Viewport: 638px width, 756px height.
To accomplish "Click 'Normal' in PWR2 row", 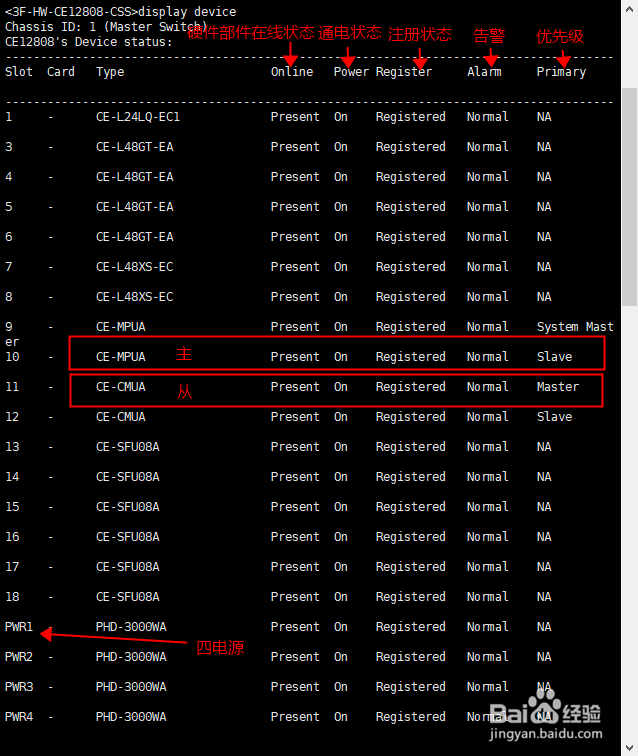I will pos(488,656).
